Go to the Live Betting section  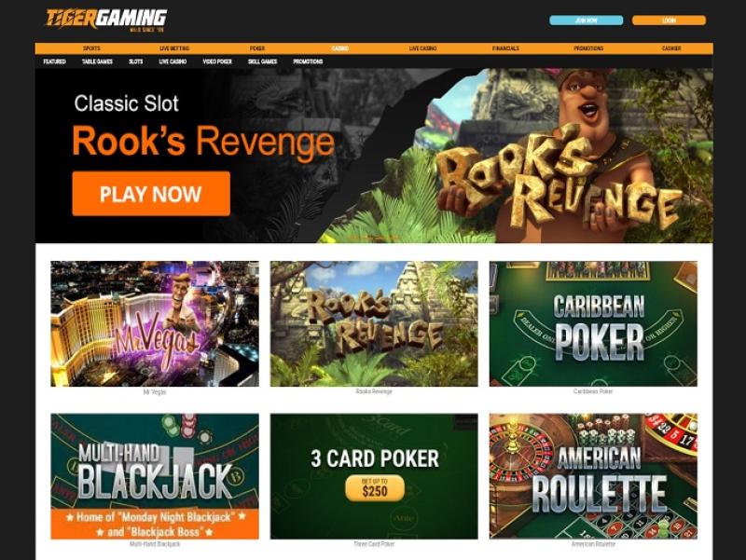[x=174, y=48]
